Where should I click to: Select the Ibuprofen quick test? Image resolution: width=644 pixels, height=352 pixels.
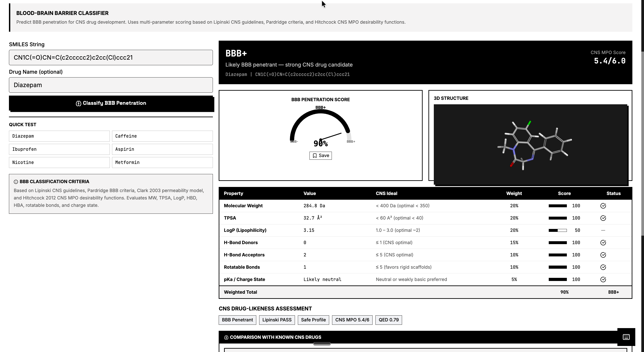59,149
